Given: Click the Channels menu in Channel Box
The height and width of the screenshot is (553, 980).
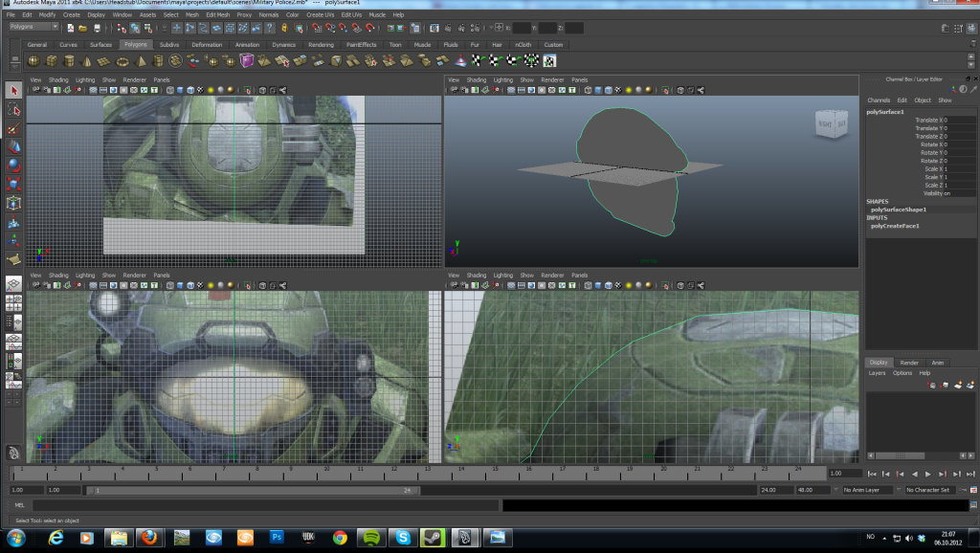Looking at the screenshot, I should click(x=879, y=100).
